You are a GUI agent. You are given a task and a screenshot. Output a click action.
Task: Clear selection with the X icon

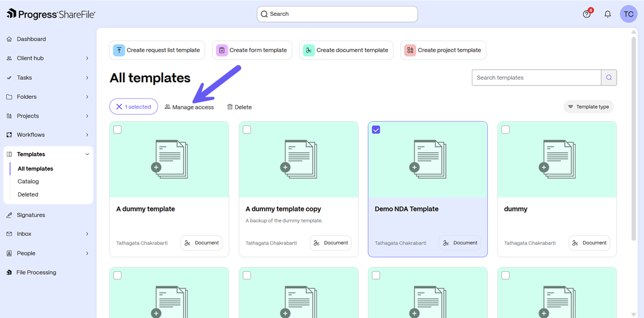119,107
